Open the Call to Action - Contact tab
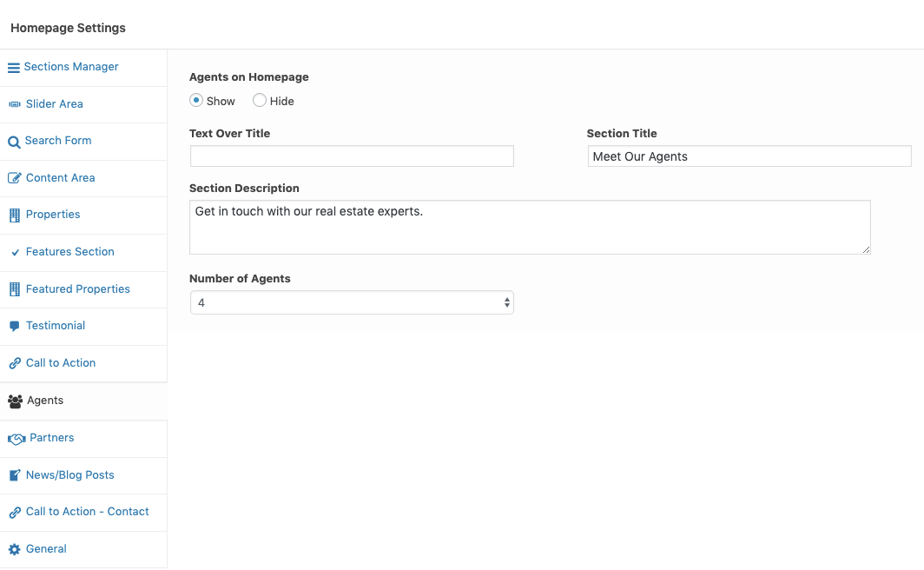The height and width of the screenshot is (570, 924). 83,513
